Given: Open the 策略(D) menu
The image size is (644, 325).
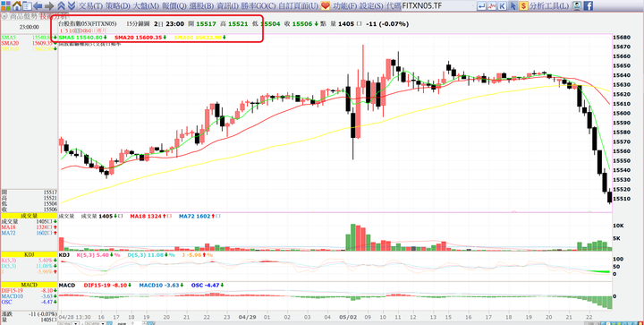Looking at the screenshot, I should (x=117, y=5).
